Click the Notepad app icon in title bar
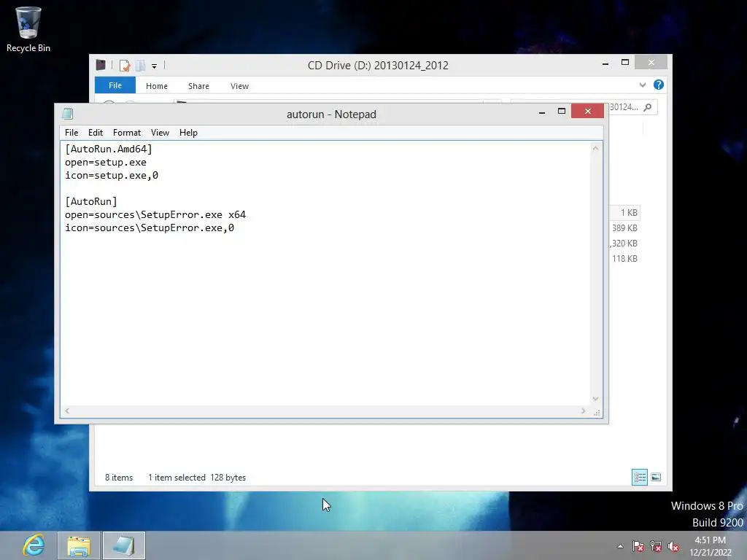This screenshot has height=560, width=747. tap(67, 114)
